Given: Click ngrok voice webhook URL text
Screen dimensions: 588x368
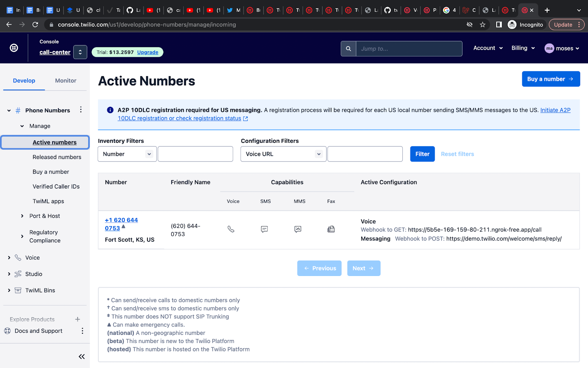Looking at the screenshot, I should (x=474, y=230).
